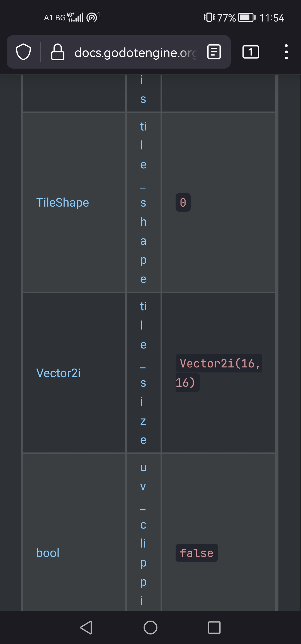Open the bool type reference
The height and width of the screenshot is (644, 301).
[x=48, y=553]
